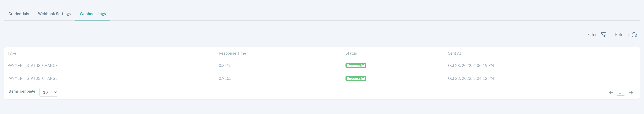Click the Refresh circular arrows icon
644x114 pixels.
tap(634, 35)
